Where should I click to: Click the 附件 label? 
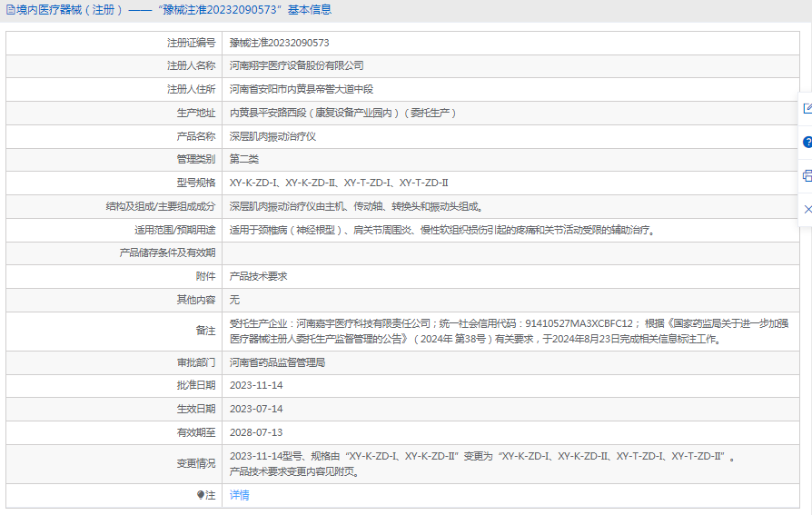pyautogui.click(x=205, y=276)
